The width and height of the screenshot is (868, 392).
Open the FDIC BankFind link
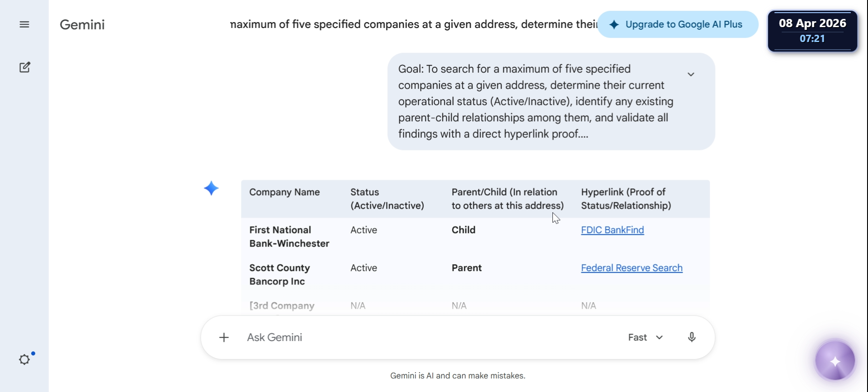(612, 230)
